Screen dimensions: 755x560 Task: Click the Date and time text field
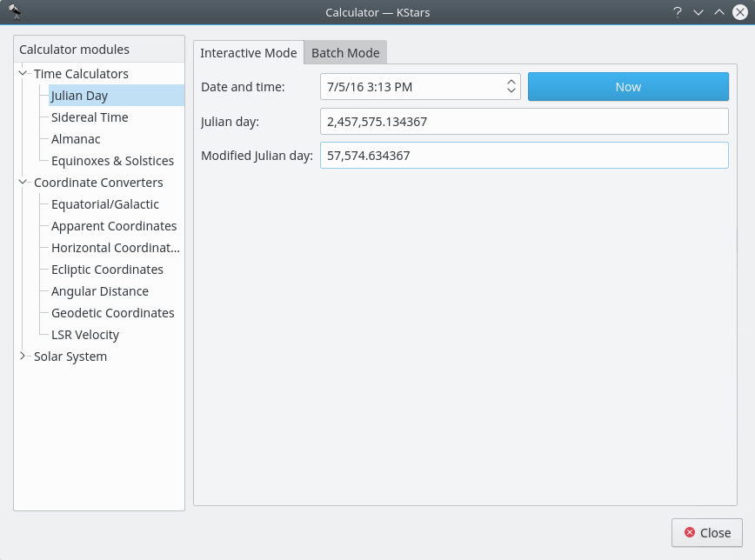(409, 87)
